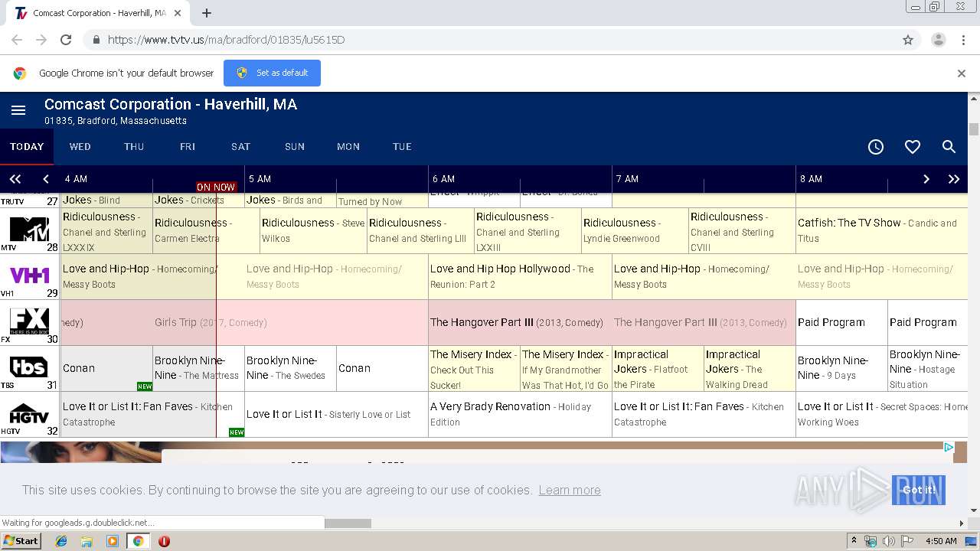This screenshot has width=980, height=551.
Task: Click the red Opera-style taskbar icon
Action: tap(164, 541)
